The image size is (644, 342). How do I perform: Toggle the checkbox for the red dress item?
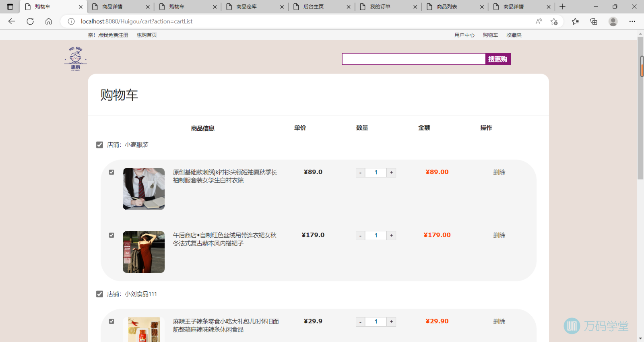111,235
